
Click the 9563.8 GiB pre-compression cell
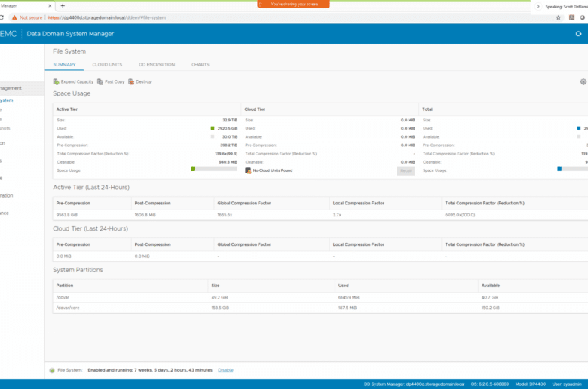[67, 215]
